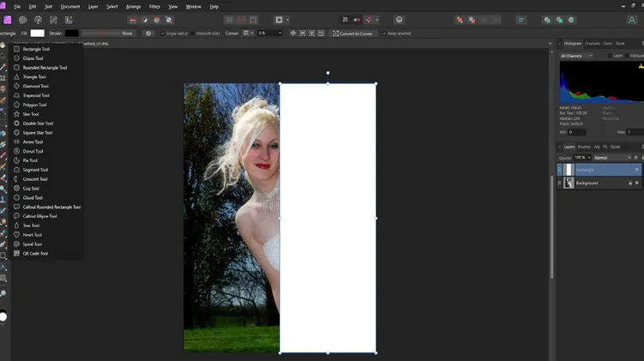Screen dimensions: 644x361
Task: Open the layer Opacity 100% dropdown
Action: click(x=582, y=158)
